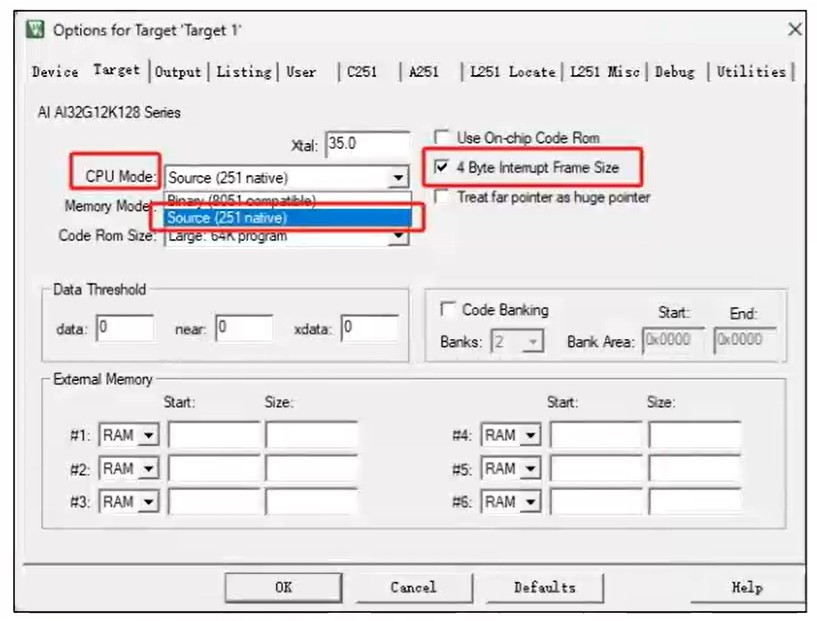Image resolution: width=817 pixels, height=621 pixels.
Task: Open the C251 tab
Action: (361, 72)
